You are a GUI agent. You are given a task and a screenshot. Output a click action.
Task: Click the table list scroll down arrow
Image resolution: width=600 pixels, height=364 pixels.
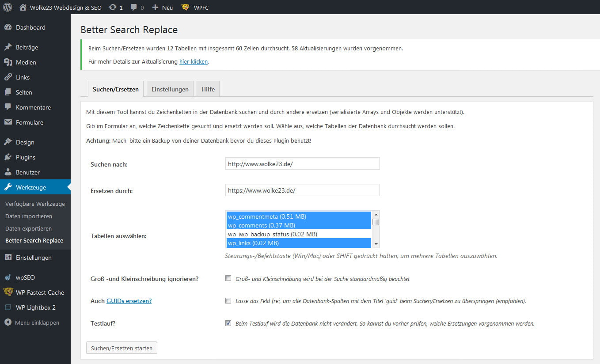coord(376,244)
